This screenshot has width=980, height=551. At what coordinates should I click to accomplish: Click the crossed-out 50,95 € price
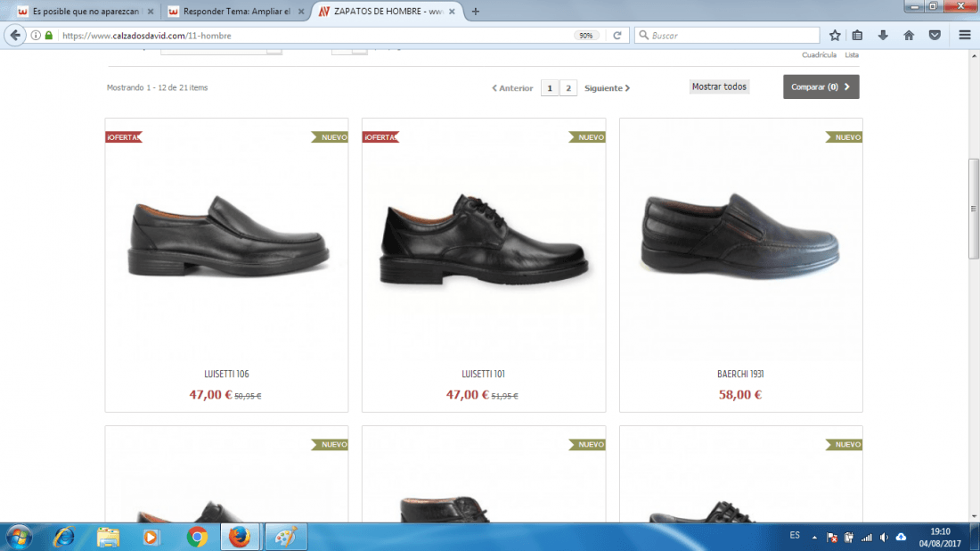click(248, 396)
